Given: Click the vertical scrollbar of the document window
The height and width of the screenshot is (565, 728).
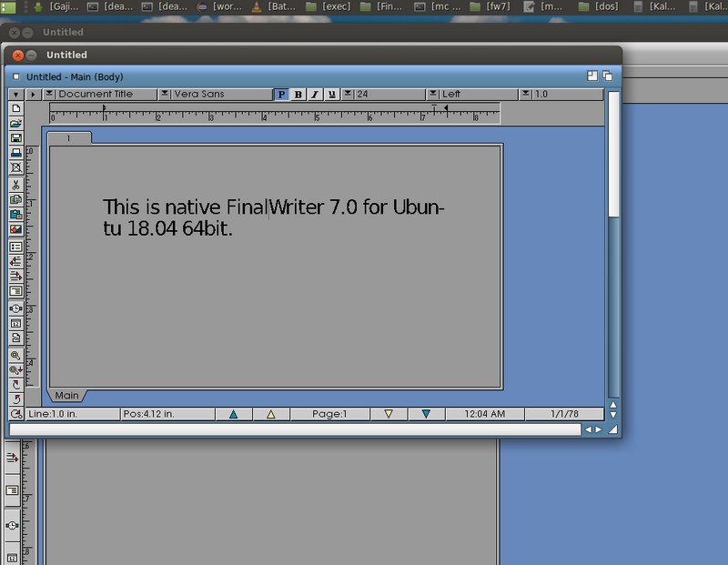Looking at the screenshot, I should 613,273.
